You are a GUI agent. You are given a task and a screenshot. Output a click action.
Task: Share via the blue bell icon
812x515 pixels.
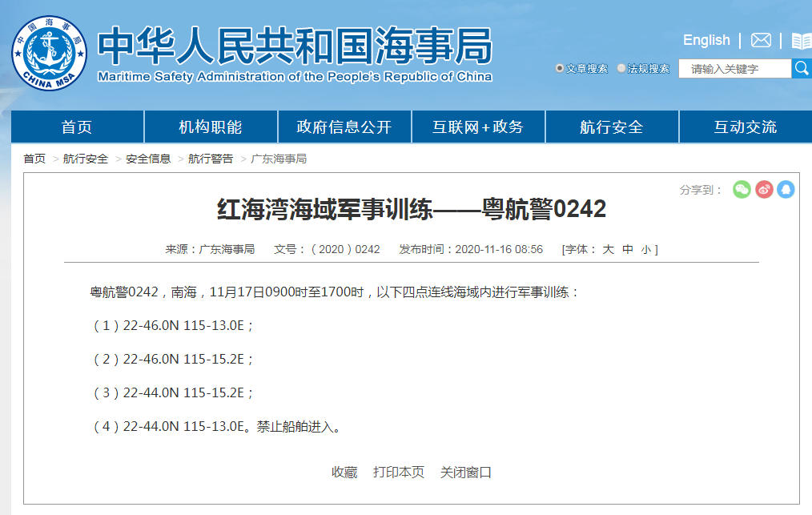click(786, 190)
